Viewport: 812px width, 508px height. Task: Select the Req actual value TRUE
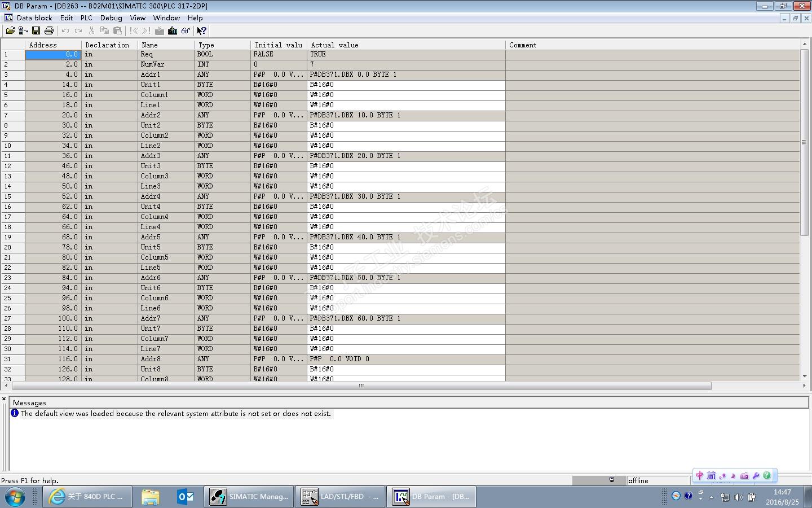pyautogui.click(x=407, y=54)
